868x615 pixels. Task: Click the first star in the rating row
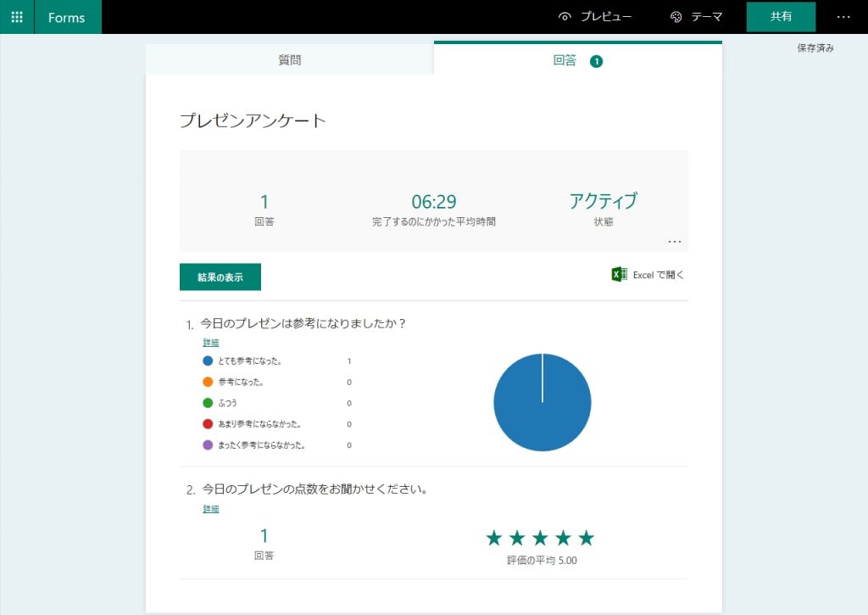point(494,537)
